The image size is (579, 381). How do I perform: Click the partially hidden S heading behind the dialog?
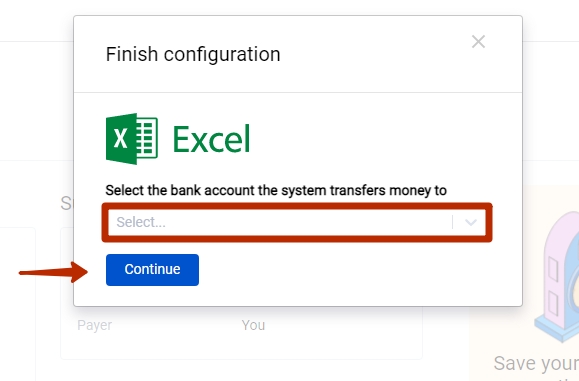coord(67,203)
